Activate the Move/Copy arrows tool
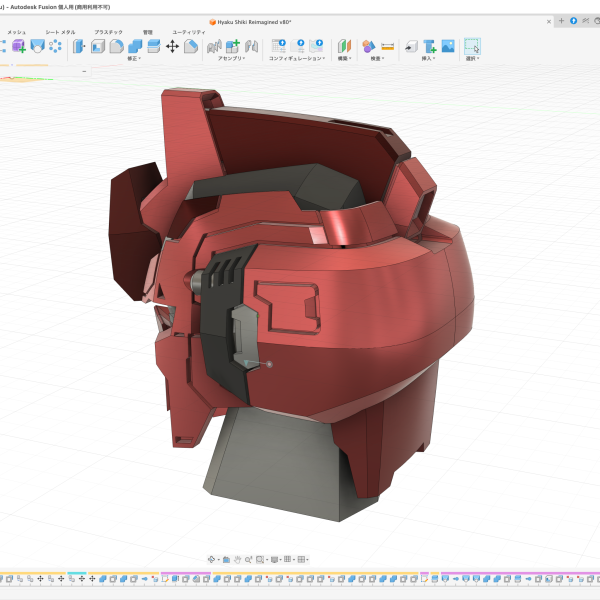 (x=172, y=47)
